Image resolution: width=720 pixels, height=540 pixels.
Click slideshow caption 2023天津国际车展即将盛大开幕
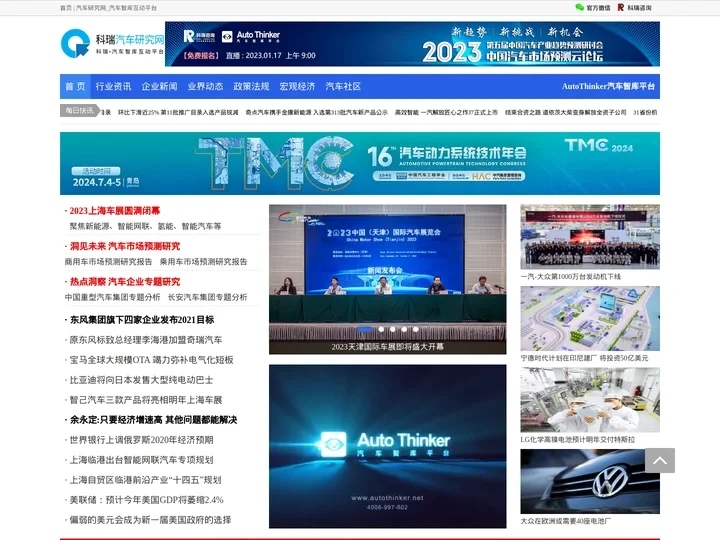point(388,347)
